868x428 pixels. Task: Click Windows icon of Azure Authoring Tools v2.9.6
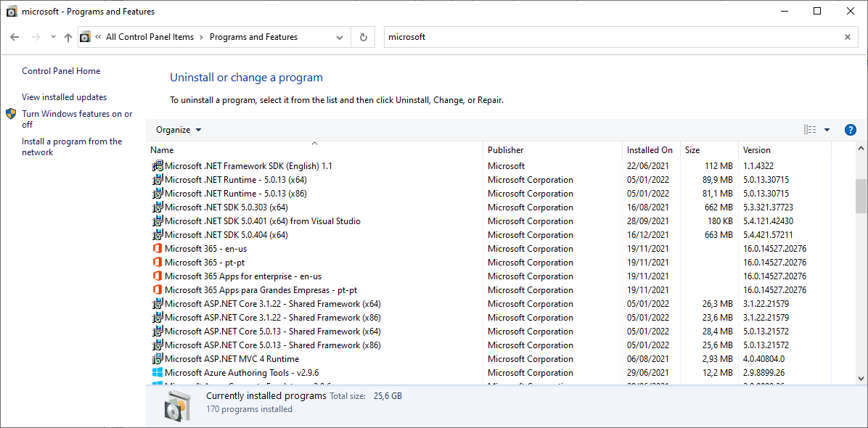coord(157,373)
